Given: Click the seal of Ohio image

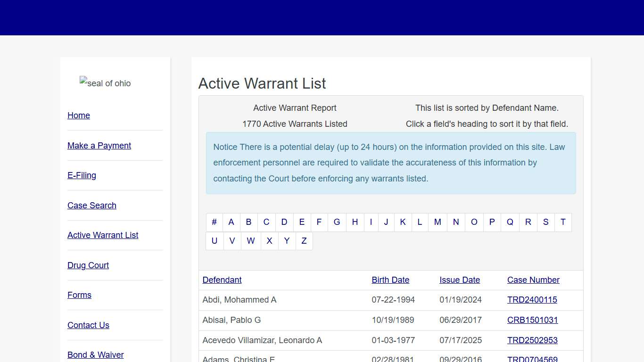Looking at the screenshot, I should coord(105,83).
